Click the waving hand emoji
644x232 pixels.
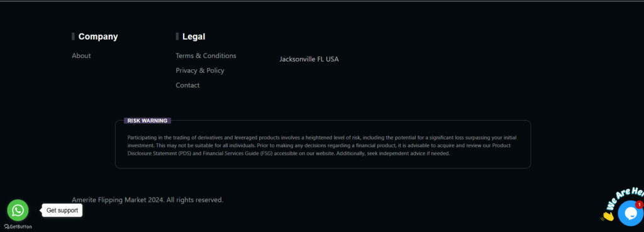click(608, 216)
